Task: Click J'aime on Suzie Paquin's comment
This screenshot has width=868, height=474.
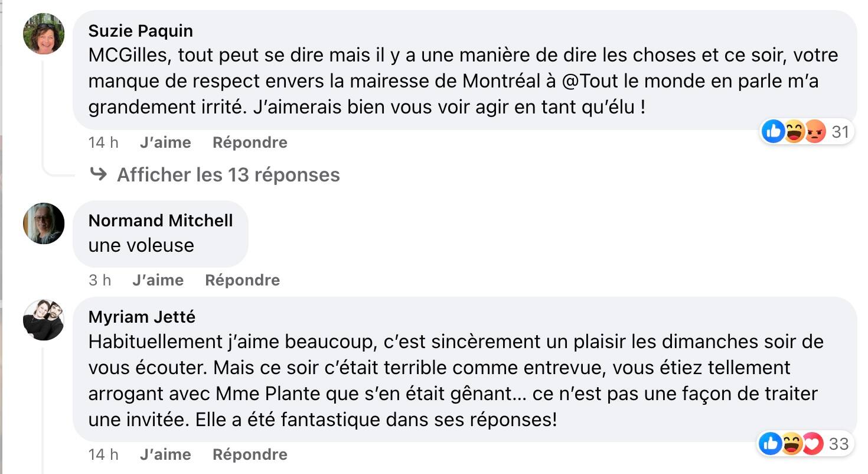Action: pyautogui.click(x=165, y=142)
